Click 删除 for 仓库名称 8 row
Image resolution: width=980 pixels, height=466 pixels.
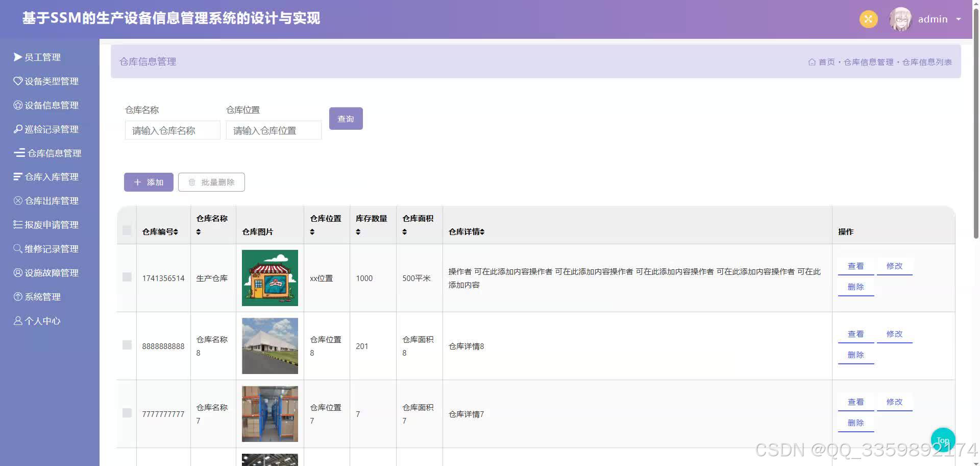pyautogui.click(x=856, y=355)
